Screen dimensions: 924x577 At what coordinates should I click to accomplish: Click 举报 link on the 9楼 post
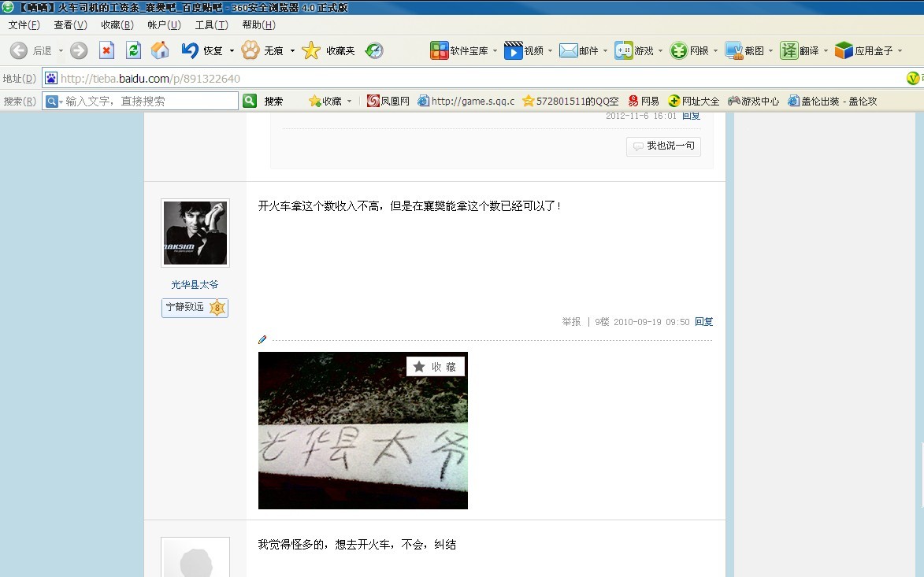click(571, 321)
